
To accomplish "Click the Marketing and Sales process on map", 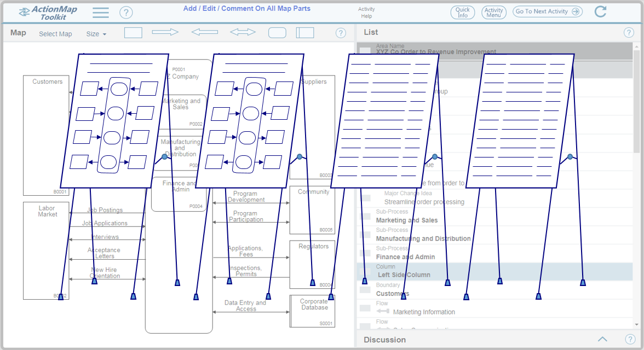I will [181, 112].
